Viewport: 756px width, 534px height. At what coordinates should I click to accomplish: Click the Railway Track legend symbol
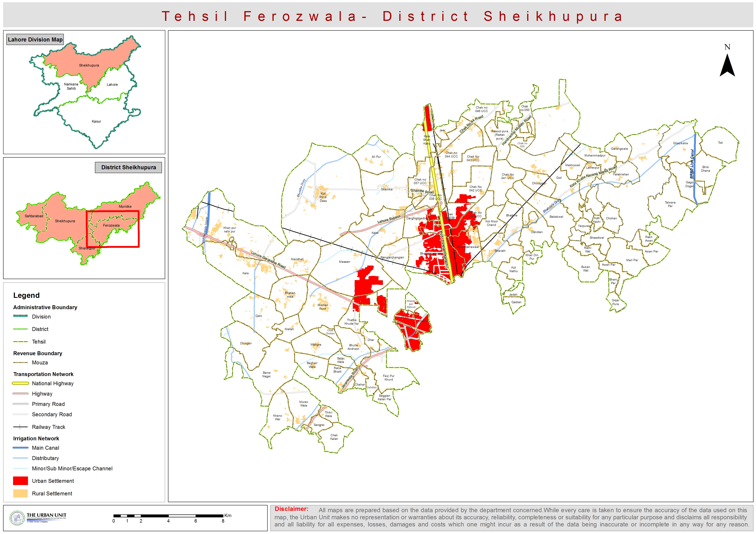20,427
